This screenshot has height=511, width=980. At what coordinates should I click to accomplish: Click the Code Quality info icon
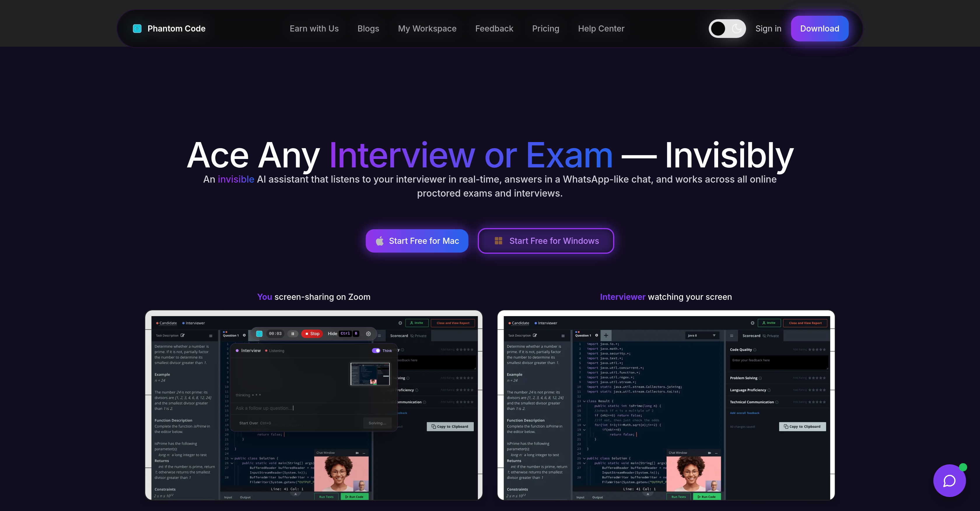tap(755, 350)
